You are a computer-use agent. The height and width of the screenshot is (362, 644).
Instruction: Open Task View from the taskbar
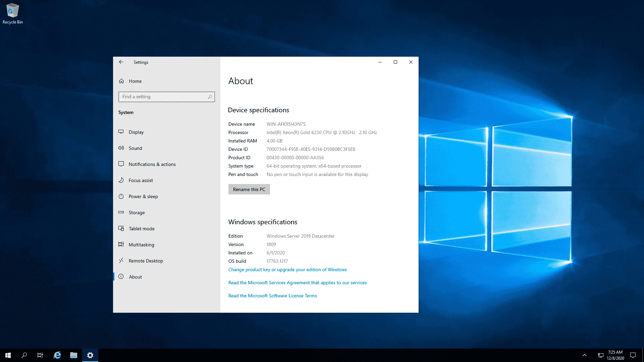pos(40,355)
